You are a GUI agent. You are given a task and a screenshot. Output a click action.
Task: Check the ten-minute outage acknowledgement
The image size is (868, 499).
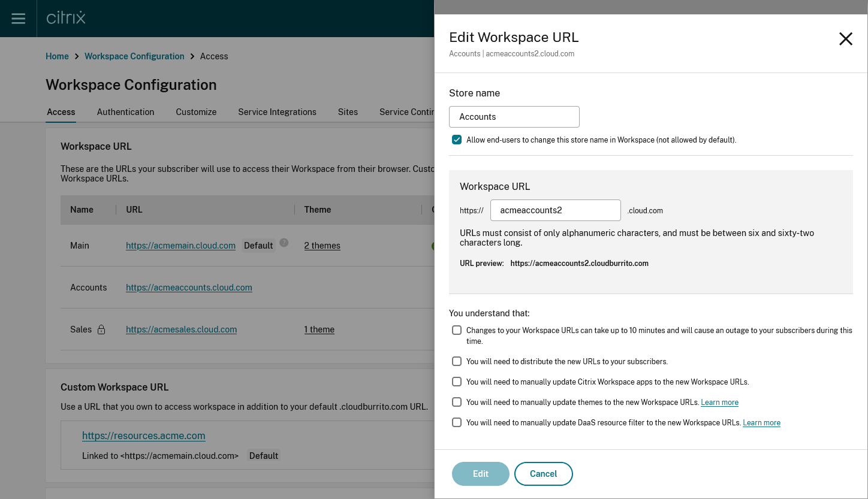pyautogui.click(x=457, y=330)
